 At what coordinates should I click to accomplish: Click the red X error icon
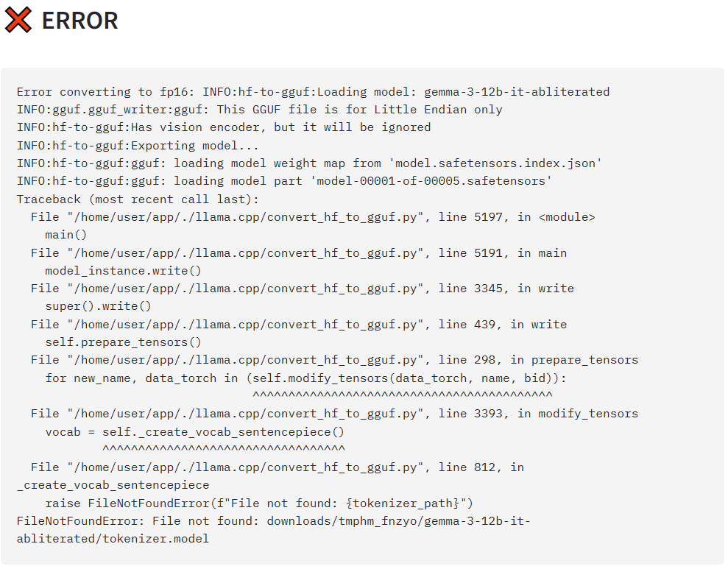coord(18,20)
